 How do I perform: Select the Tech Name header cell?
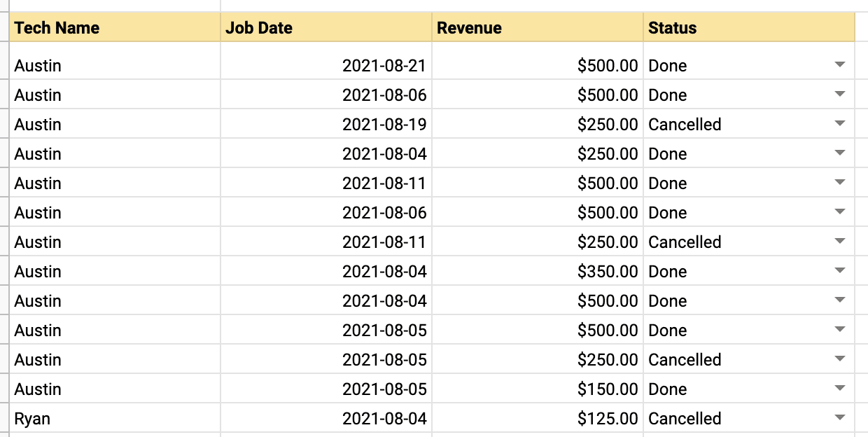coord(115,28)
